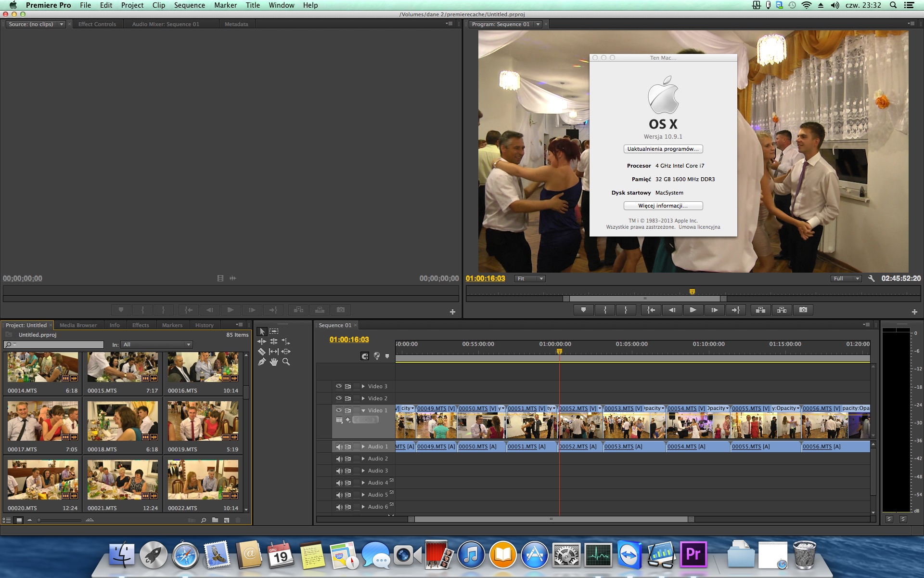Step back one frame in Program monitor

(x=672, y=310)
